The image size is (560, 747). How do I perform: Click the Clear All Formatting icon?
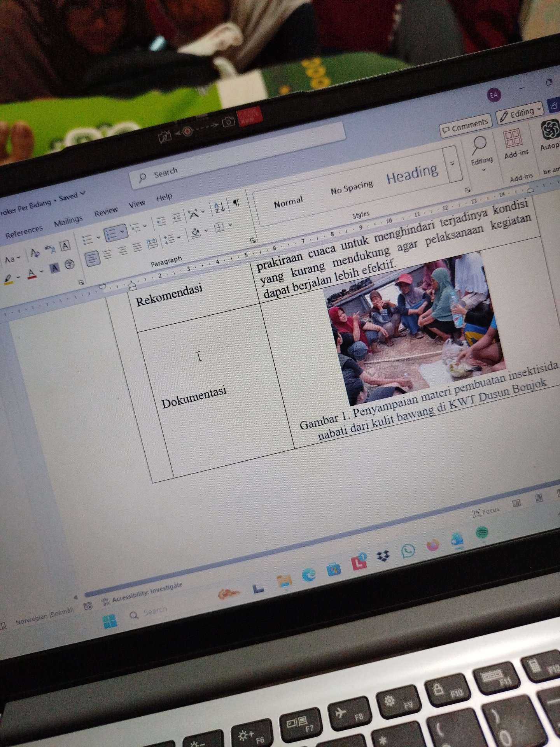[35, 254]
